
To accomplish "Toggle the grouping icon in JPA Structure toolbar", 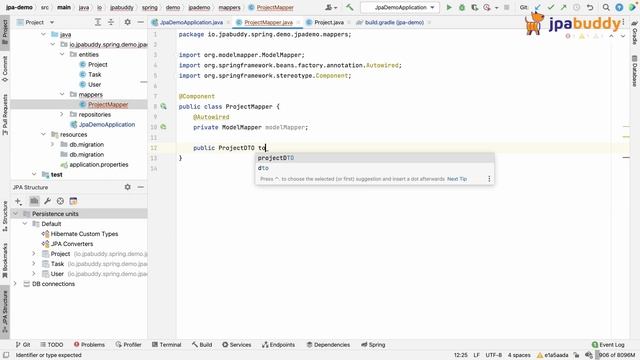I will [34, 201].
